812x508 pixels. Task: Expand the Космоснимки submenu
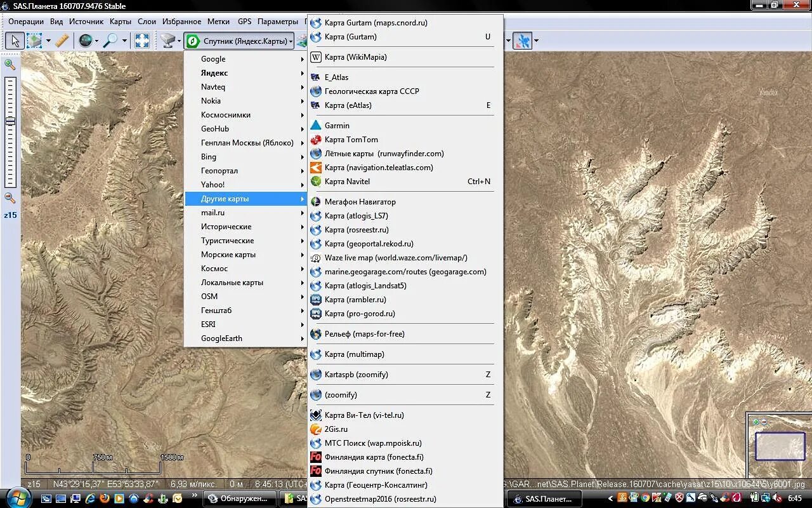click(246, 115)
